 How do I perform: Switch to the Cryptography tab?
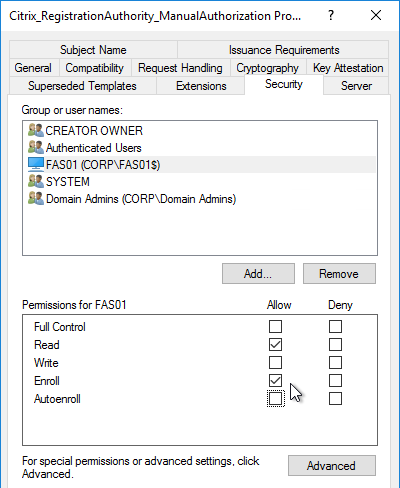point(267,68)
